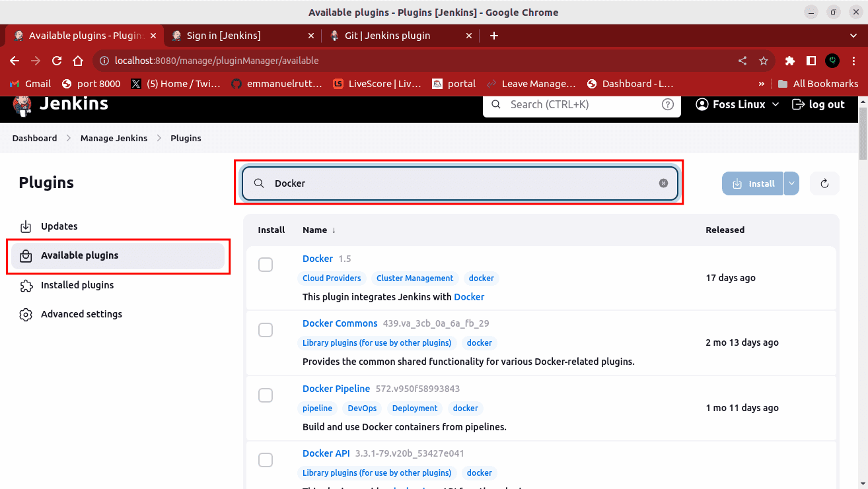Show hidden bookmarks overflow chevron
Screen dimensions: 868x489
pos(762,84)
